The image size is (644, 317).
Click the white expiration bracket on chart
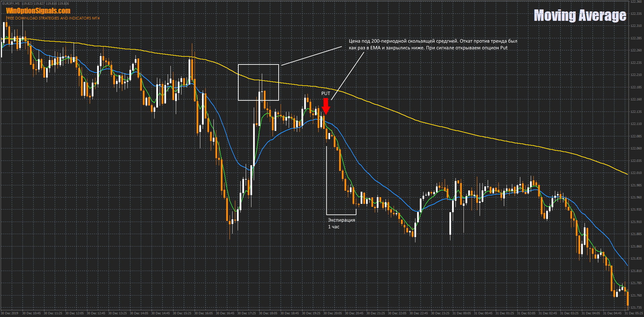click(341, 214)
